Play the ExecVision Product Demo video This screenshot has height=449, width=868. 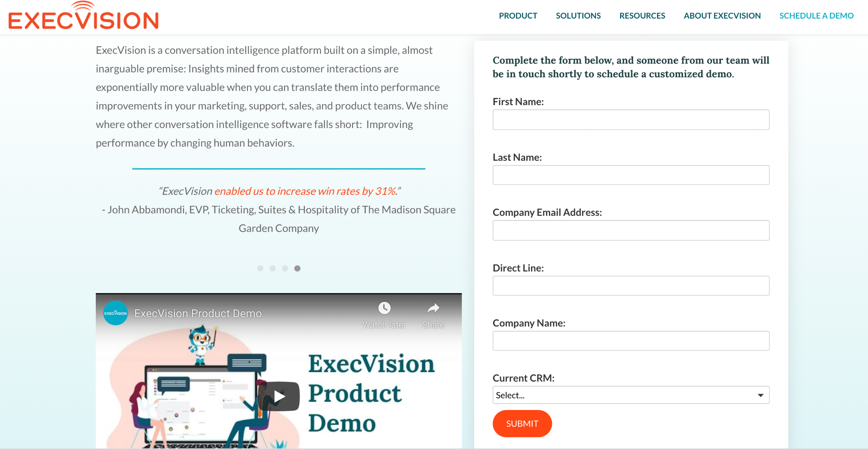pyautogui.click(x=279, y=396)
